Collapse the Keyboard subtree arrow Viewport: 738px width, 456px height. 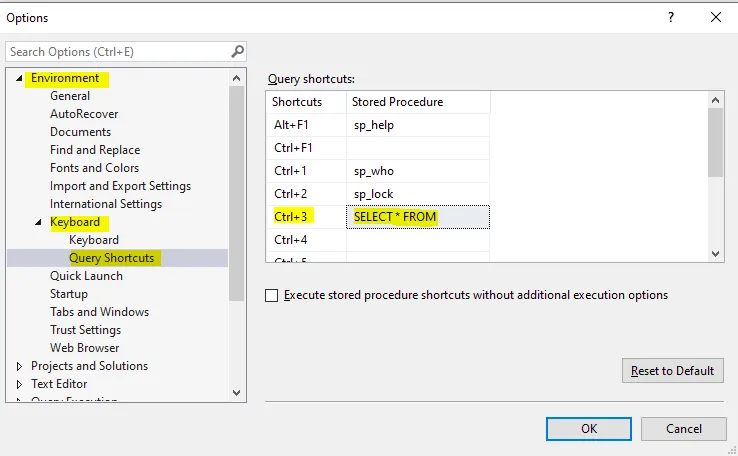pyautogui.click(x=38, y=222)
